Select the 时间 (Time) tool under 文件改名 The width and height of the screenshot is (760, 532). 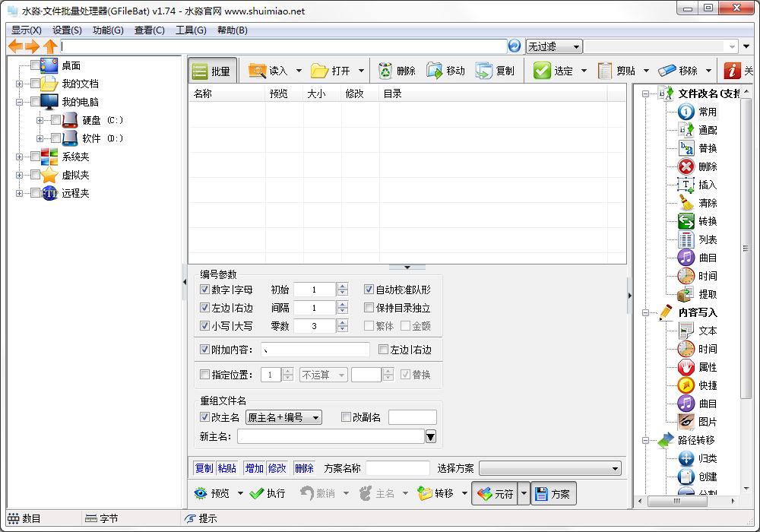click(700, 276)
